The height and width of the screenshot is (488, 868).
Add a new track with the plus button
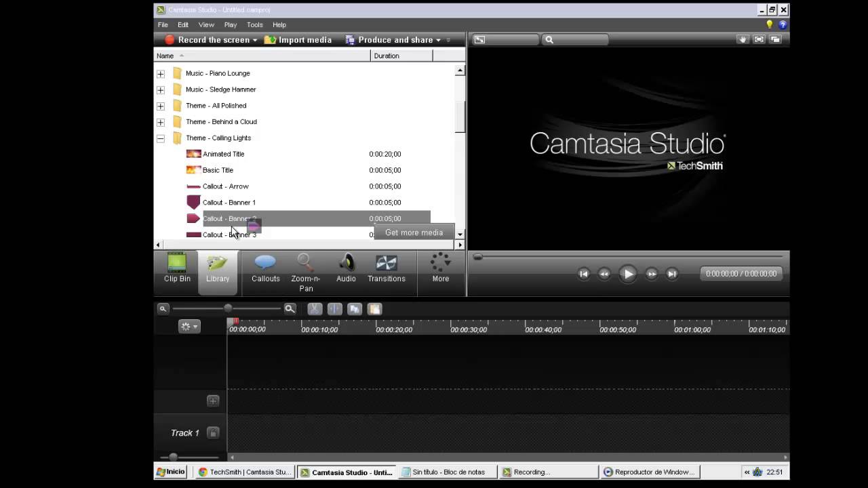pyautogui.click(x=213, y=401)
